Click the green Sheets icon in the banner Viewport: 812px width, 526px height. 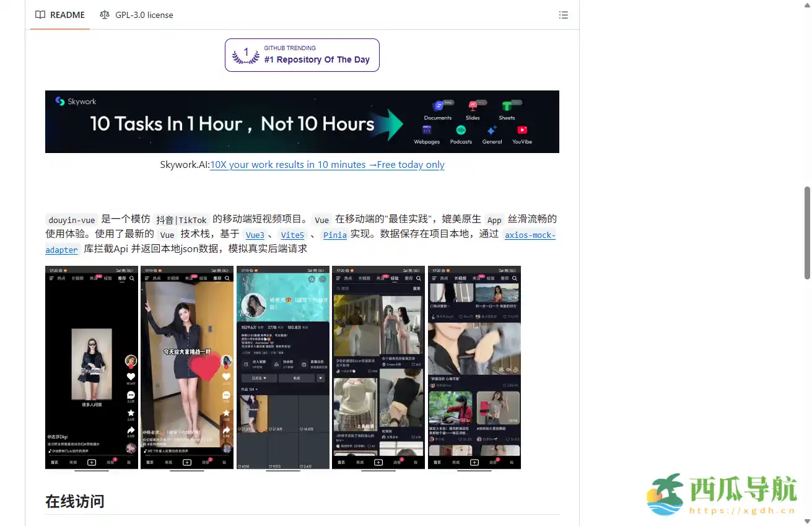(507, 105)
